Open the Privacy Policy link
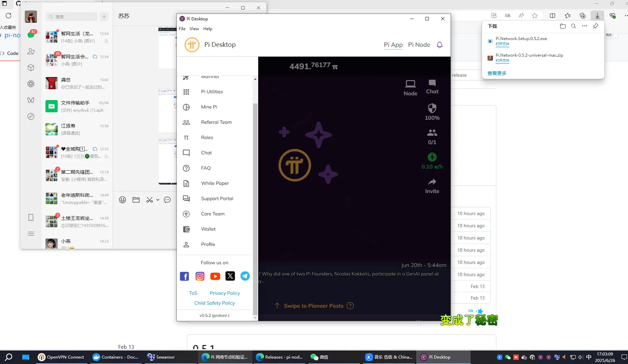 (x=225, y=293)
